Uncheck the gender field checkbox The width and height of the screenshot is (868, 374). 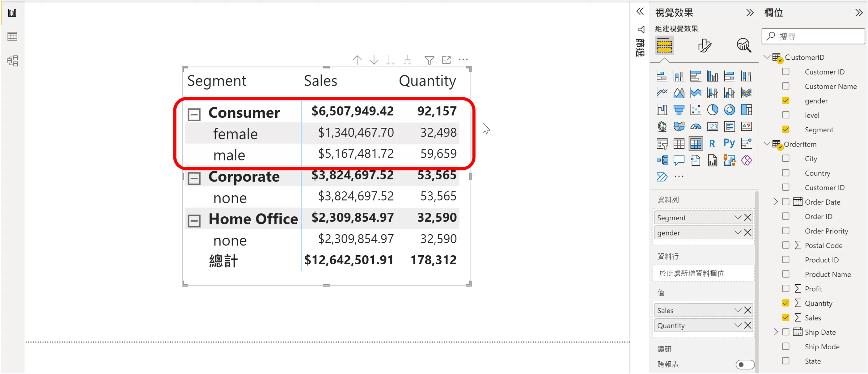(785, 101)
